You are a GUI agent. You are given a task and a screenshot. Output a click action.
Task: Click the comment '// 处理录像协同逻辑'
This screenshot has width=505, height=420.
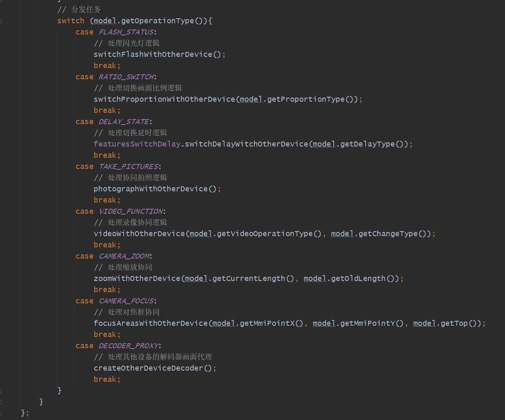click(x=130, y=222)
